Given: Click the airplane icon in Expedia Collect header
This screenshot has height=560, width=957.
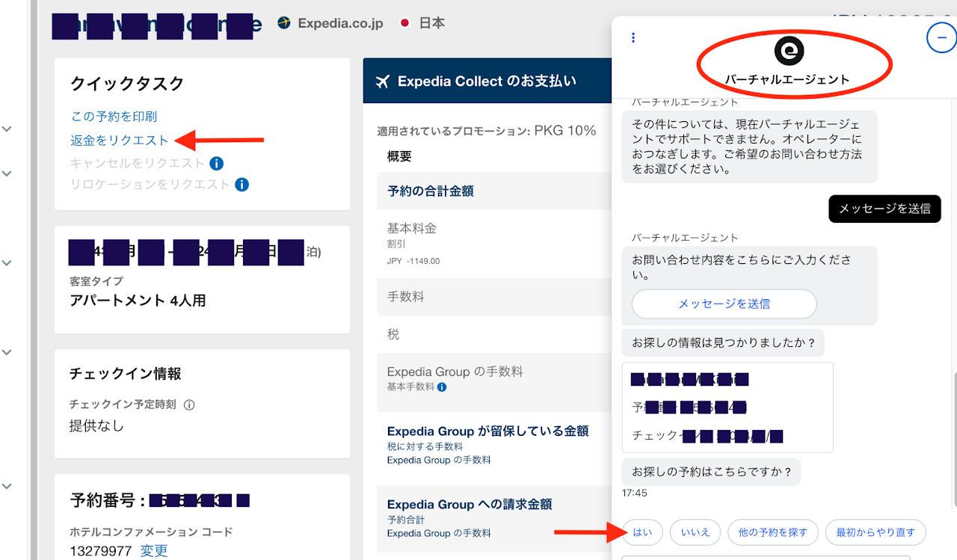Looking at the screenshot, I should [383, 81].
